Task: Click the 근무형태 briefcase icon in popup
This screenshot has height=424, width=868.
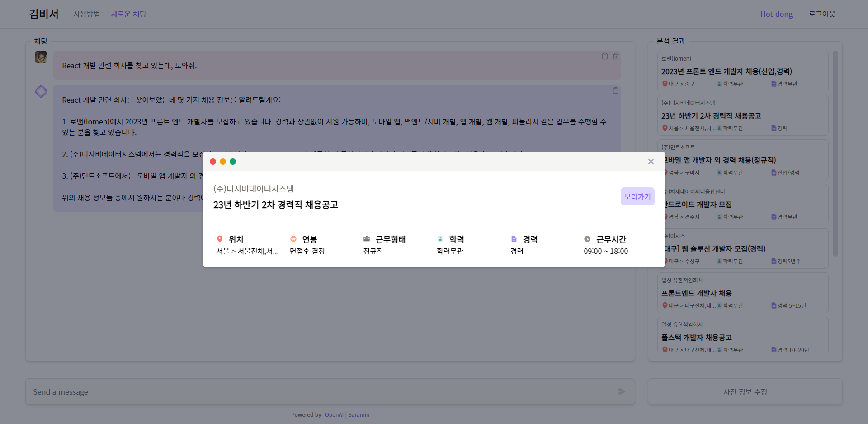Action: [x=367, y=239]
